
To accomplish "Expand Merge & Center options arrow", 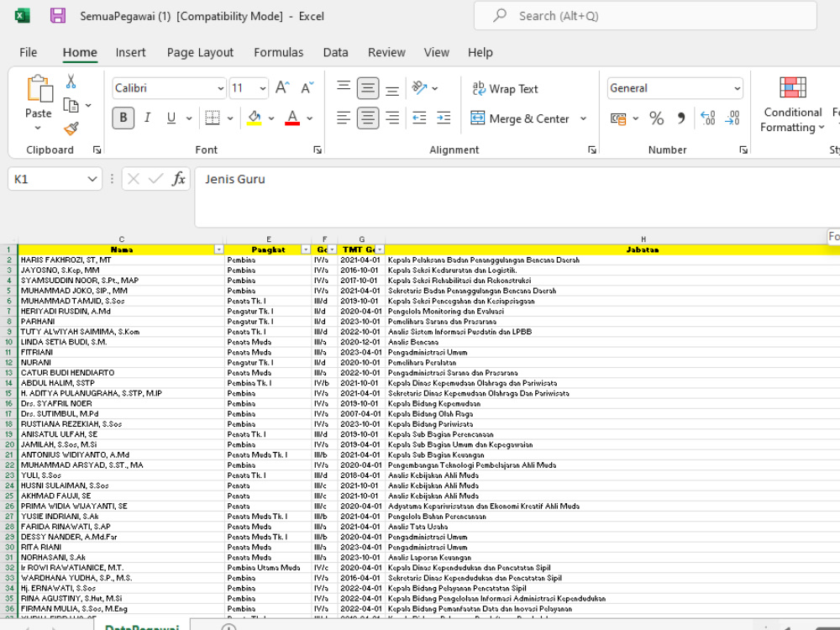I will point(583,118).
